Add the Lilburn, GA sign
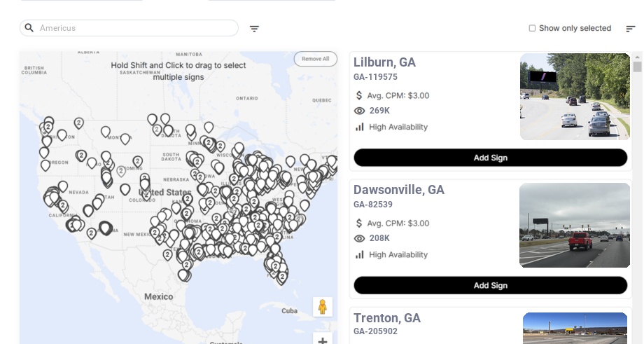Viewport: 644px width, 344px height. [490, 158]
